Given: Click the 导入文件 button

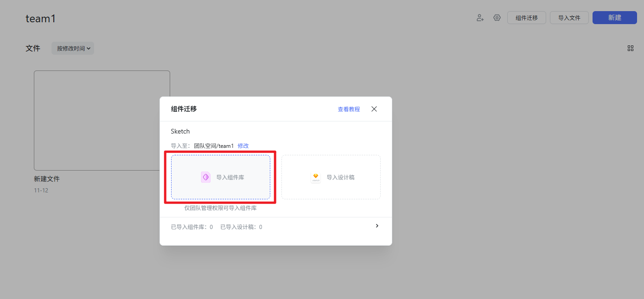Looking at the screenshot, I should click(569, 17).
